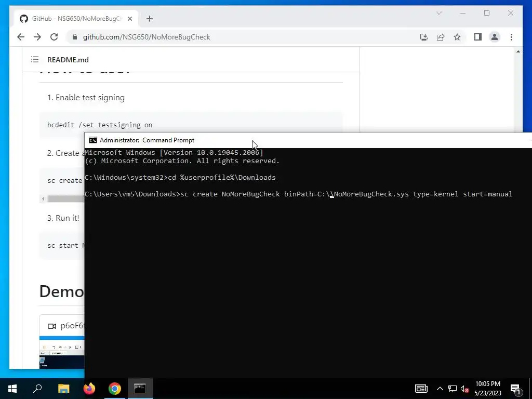The image size is (532, 399).
Task: Share this page icon in address bar
Action: (x=441, y=37)
